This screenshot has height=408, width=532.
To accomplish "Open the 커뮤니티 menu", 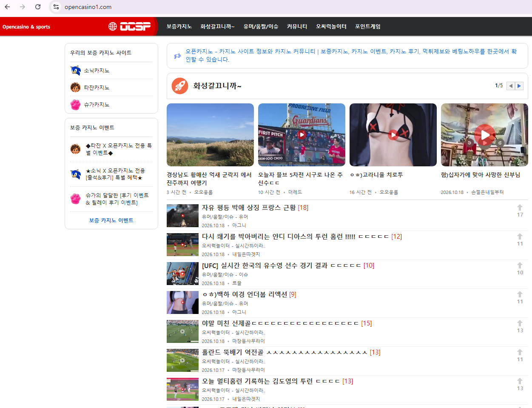I will tap(297, 26).
